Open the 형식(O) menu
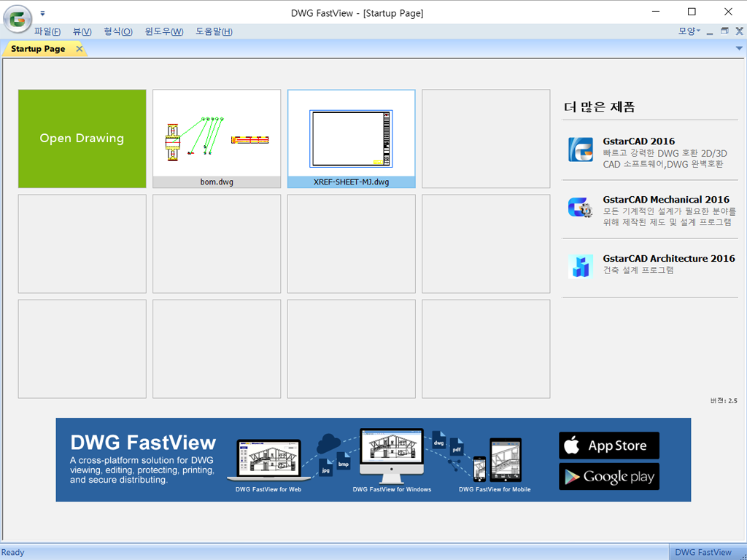This screenshot has width=747, height=560. pyautogui.click(x=118, y=31)
